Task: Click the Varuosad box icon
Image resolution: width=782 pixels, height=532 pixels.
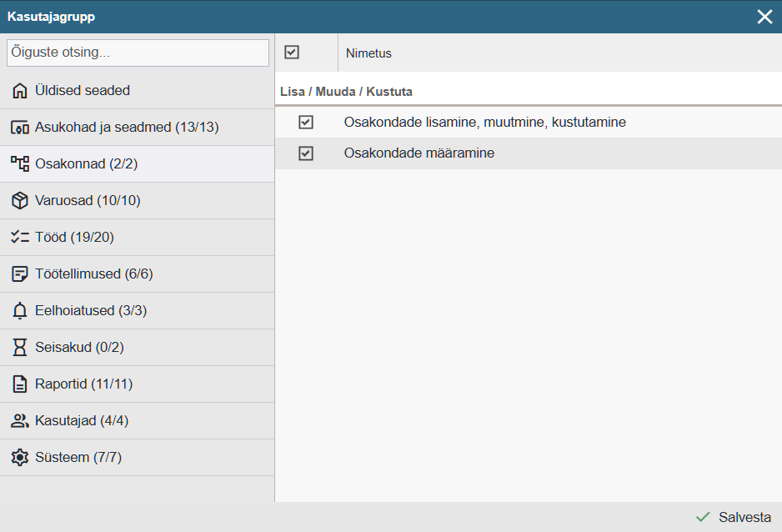Action: 20,201
